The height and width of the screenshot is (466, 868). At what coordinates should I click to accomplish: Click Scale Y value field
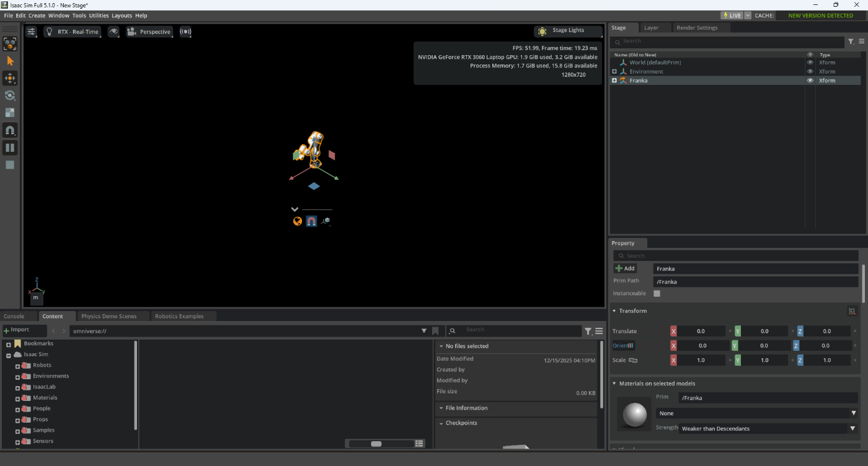tap(764, 360)
